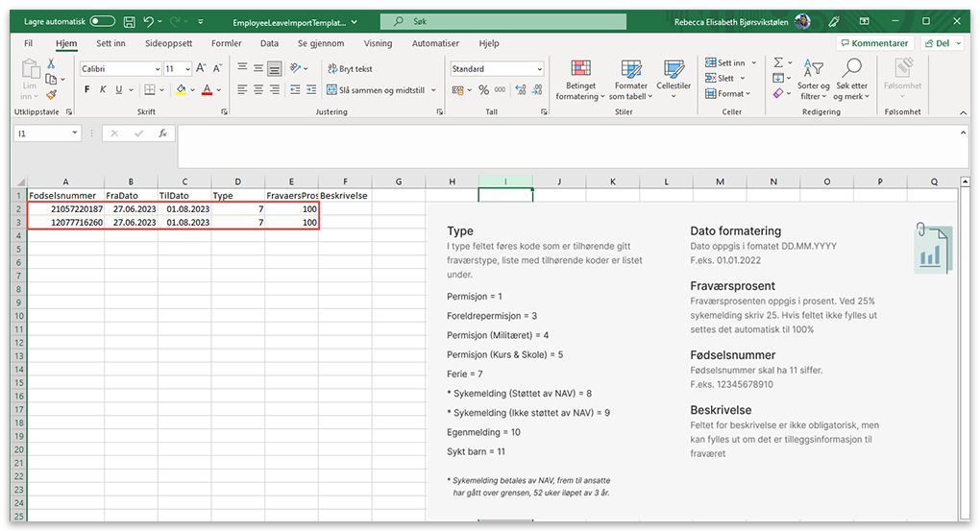980x531 pixels.
Task: Open the Standard number format dropdown
Action: (539, 69)
